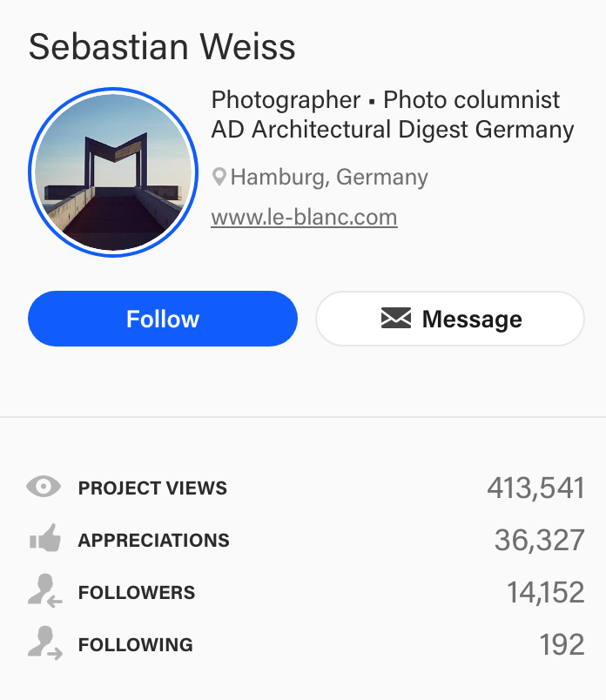Image resolution: width=606 pixels, height=700 pixels.
Task: Open the Project Views label
Action: [152, 488]
